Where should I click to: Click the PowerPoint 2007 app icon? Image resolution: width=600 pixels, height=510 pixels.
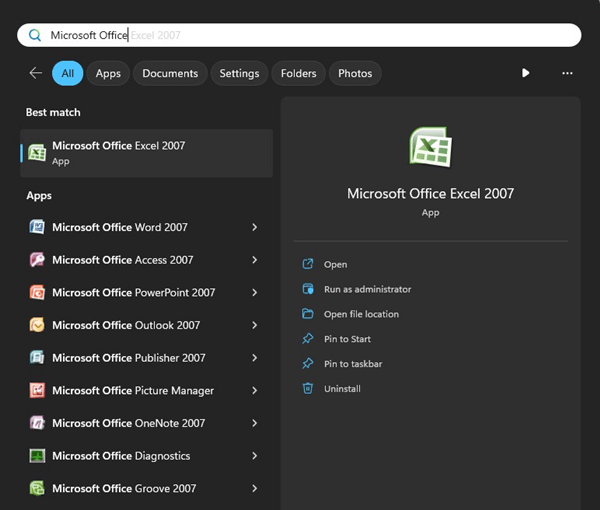pyautogui.click(x=37, y=293)
